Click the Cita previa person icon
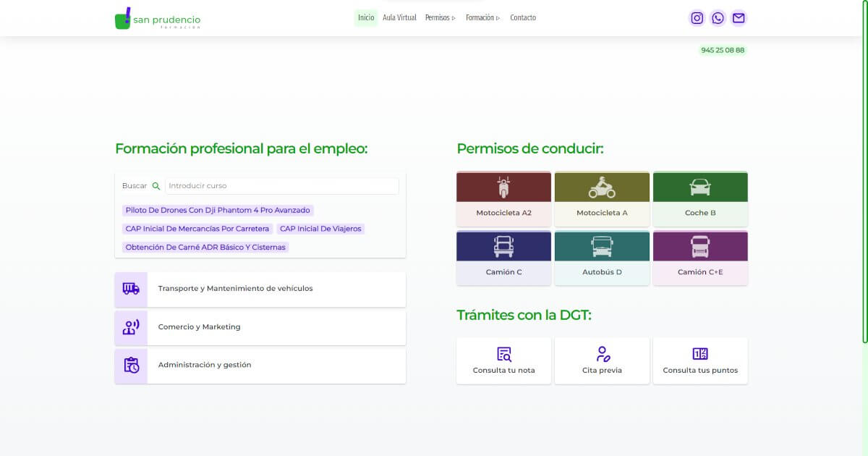 pyautogui.click(x=602, y=355)
